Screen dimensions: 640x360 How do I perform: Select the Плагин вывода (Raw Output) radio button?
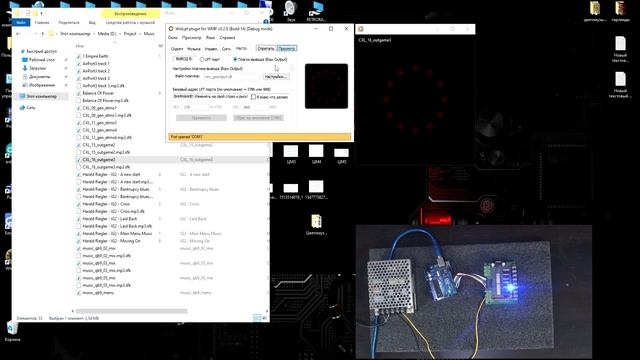[x=235, y=60]
